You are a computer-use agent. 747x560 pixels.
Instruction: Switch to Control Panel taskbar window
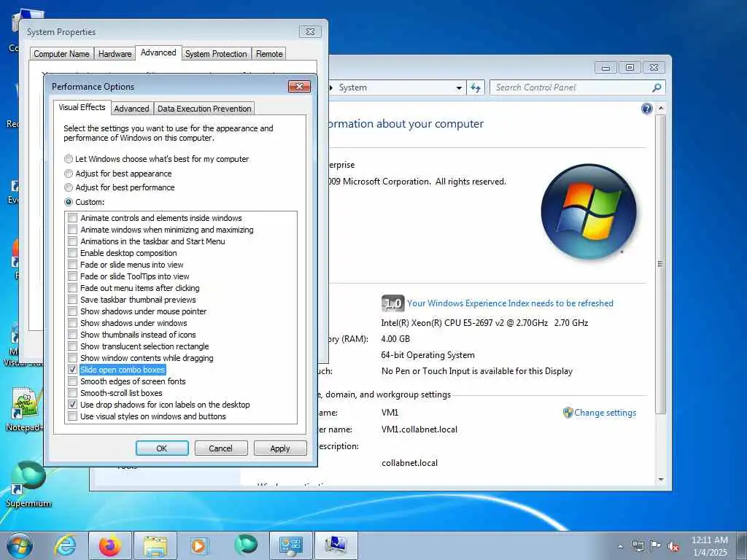[x=290, y=546]
